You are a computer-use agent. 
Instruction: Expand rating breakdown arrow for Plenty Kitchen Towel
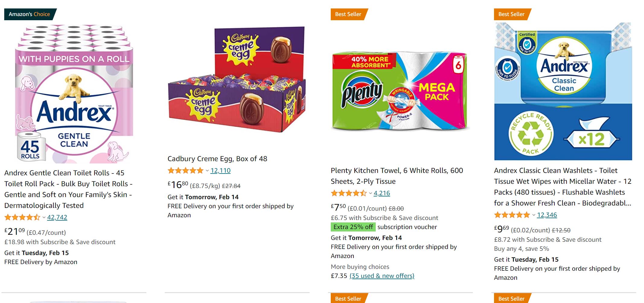pos(371,193)
